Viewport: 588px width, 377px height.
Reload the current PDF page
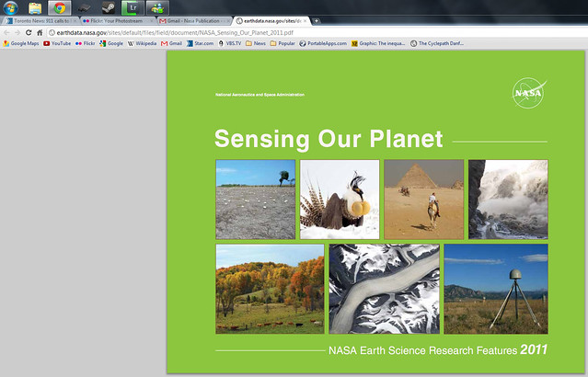pyautogui.click(x=29, y=32)
